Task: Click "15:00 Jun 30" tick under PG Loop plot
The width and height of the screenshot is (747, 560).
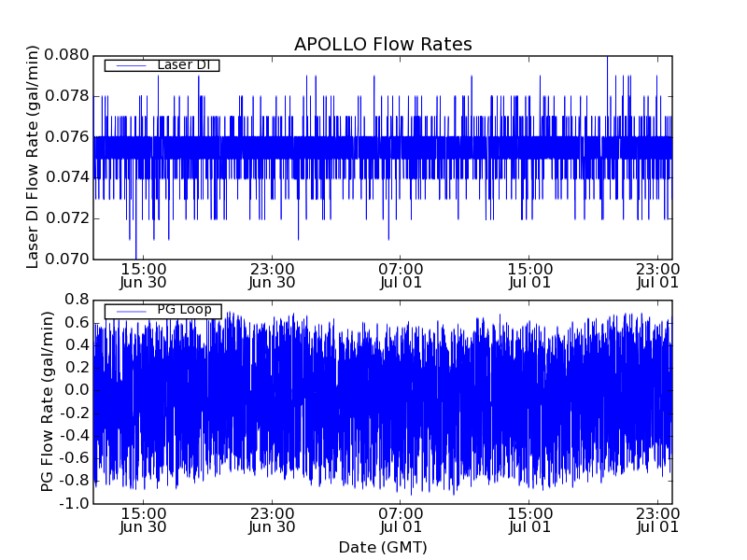Action: [x=144, y=521]
